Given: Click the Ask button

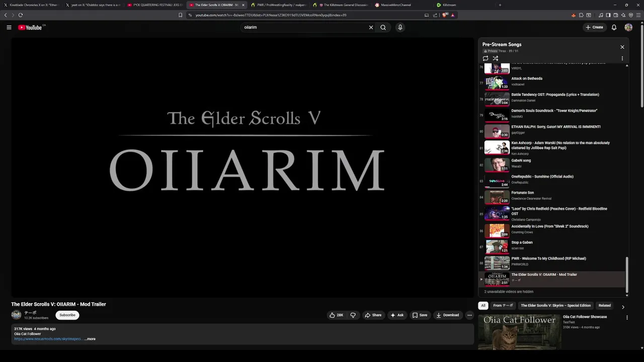Looking at the screenshot, I should [x=397, y=315].
